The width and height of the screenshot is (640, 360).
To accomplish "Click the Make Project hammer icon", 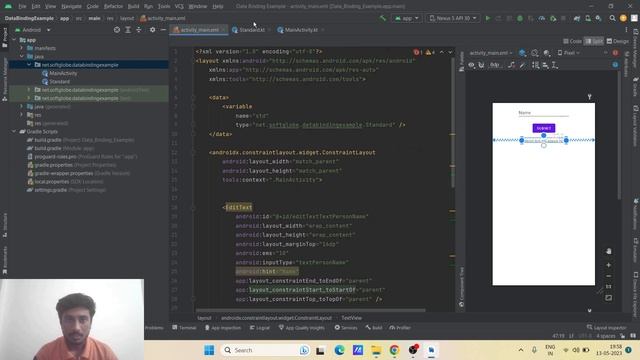I will pos(382,18).
